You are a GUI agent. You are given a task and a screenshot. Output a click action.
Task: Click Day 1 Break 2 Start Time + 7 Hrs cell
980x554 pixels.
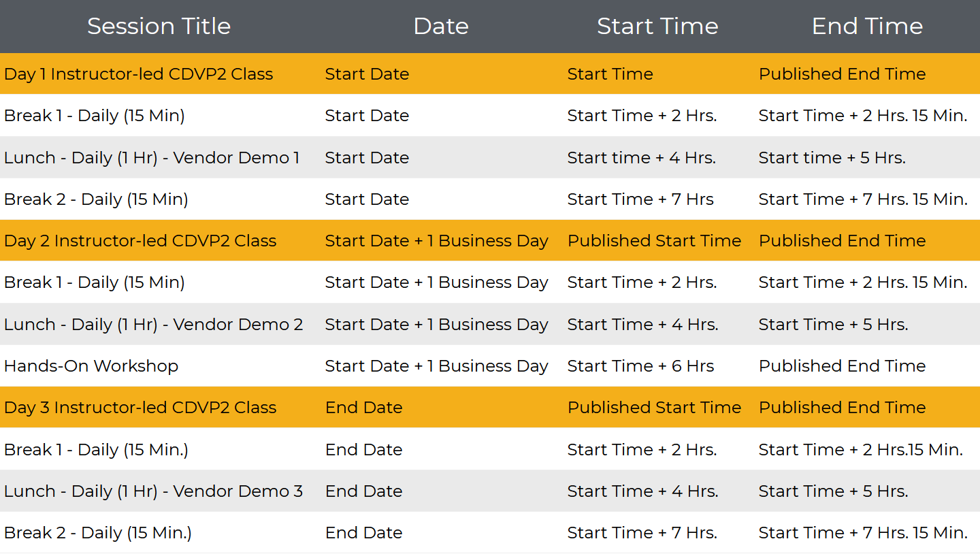click(x=640, y=199)
